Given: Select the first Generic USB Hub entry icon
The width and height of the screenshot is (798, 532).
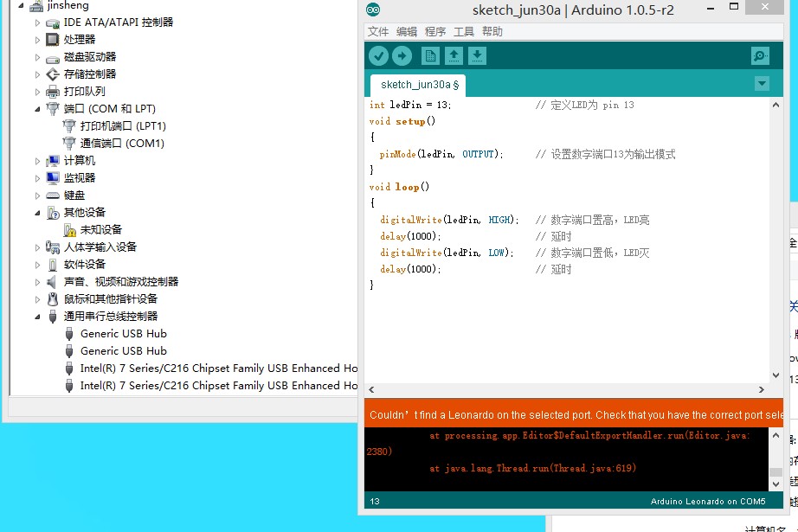Looking at the screenshot, I should (x=69, y=334).
